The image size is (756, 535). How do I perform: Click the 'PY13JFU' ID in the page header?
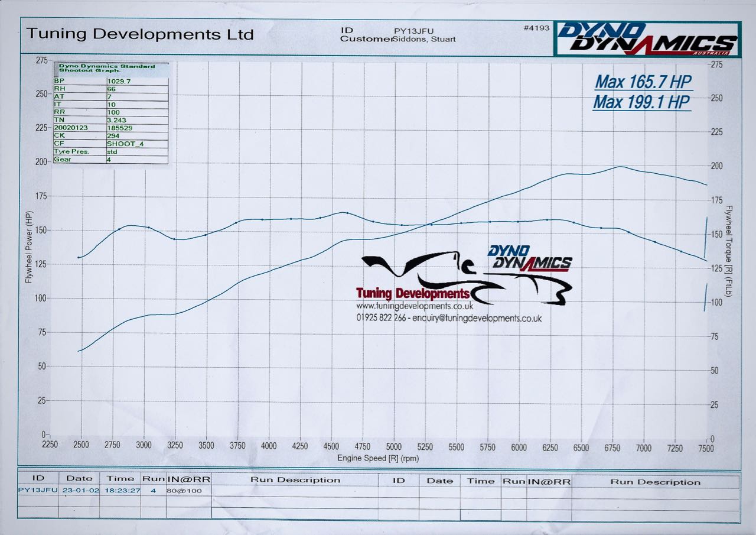point(413,31)
